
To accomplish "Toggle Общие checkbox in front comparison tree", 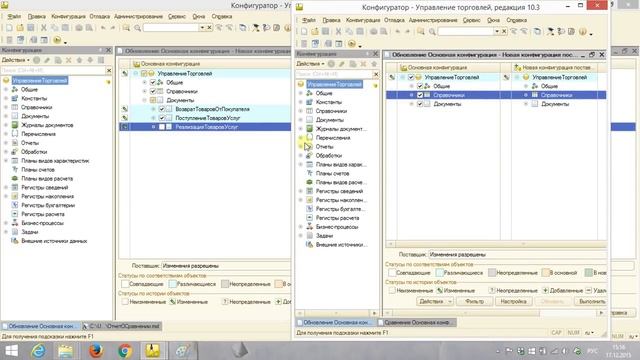I will click(x=420, y=86).
